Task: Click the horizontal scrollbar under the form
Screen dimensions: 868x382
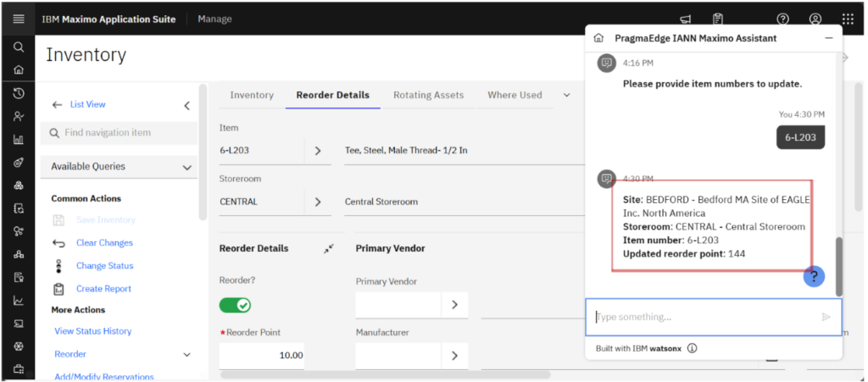Action: tap(386, 374)
